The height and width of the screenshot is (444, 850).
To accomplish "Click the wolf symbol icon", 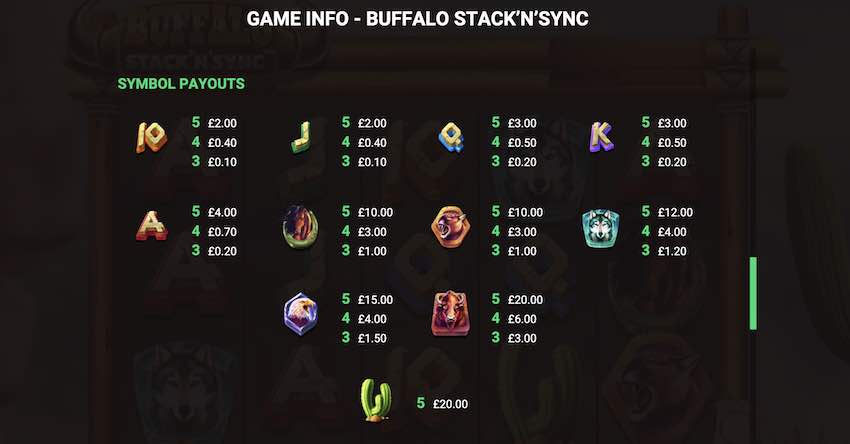I will pos(601,228).
